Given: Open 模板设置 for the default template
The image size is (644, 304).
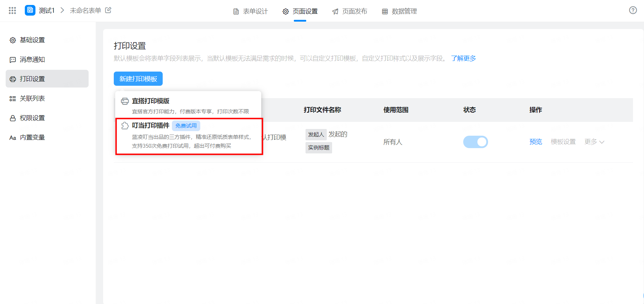Looking at the screenshot, I should pos(563,142).
